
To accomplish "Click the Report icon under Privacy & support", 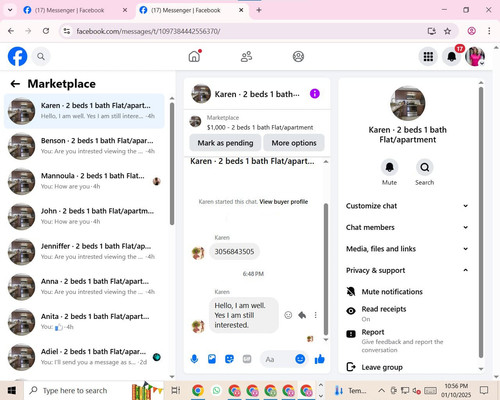I will pyautogui.click(x=351, y=333).
